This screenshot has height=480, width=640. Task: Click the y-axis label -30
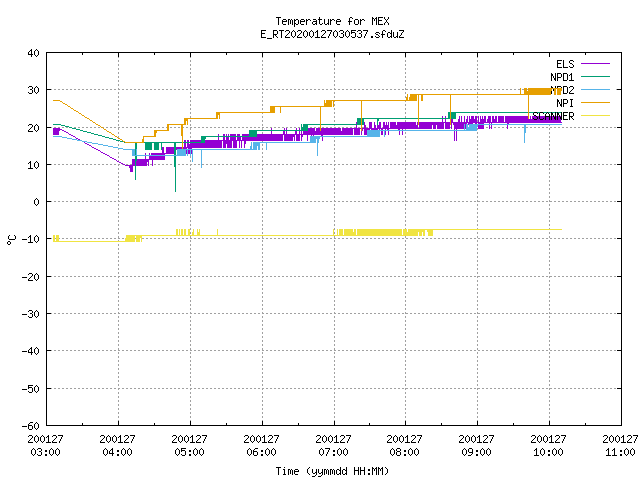pos(31,314)
